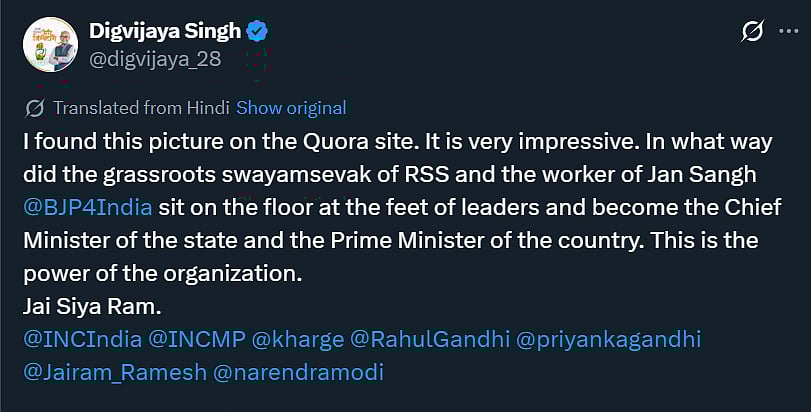Visit the @INCIndia mention

[82, 339]
